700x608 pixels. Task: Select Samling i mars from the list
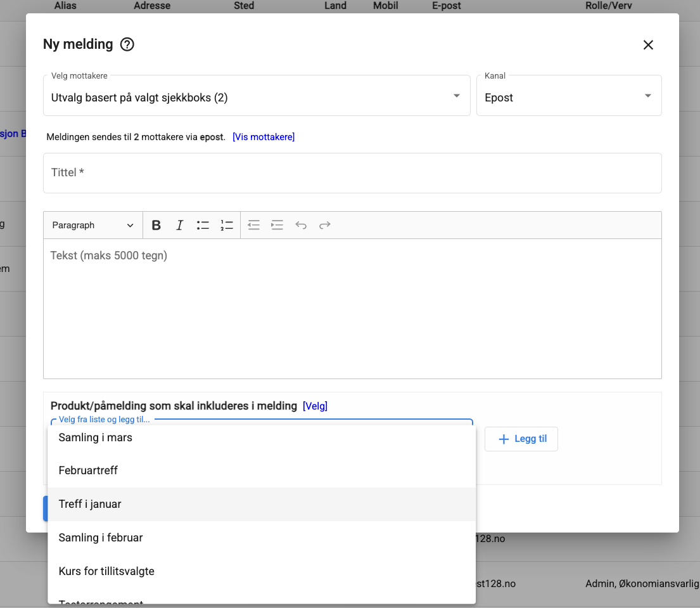pyautogui.click(x=262, y=438)
